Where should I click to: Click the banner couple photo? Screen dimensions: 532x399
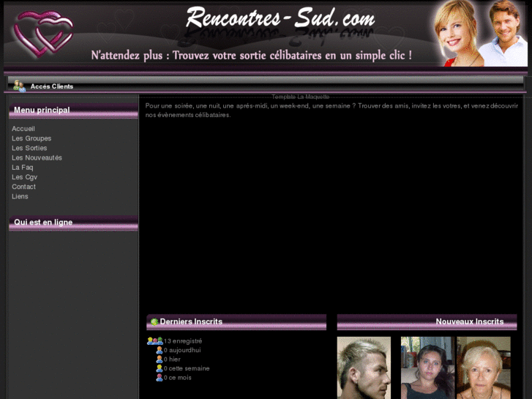[479, 33]
